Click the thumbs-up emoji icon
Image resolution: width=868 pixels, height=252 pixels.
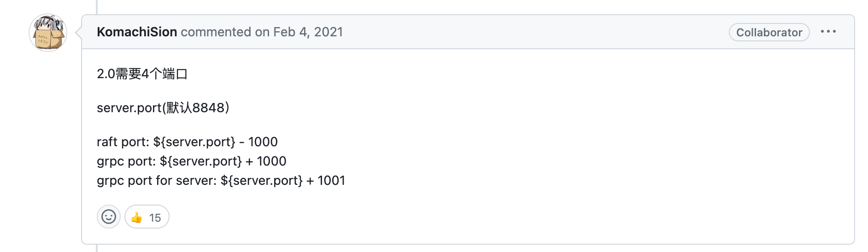[x=137, y=218]
